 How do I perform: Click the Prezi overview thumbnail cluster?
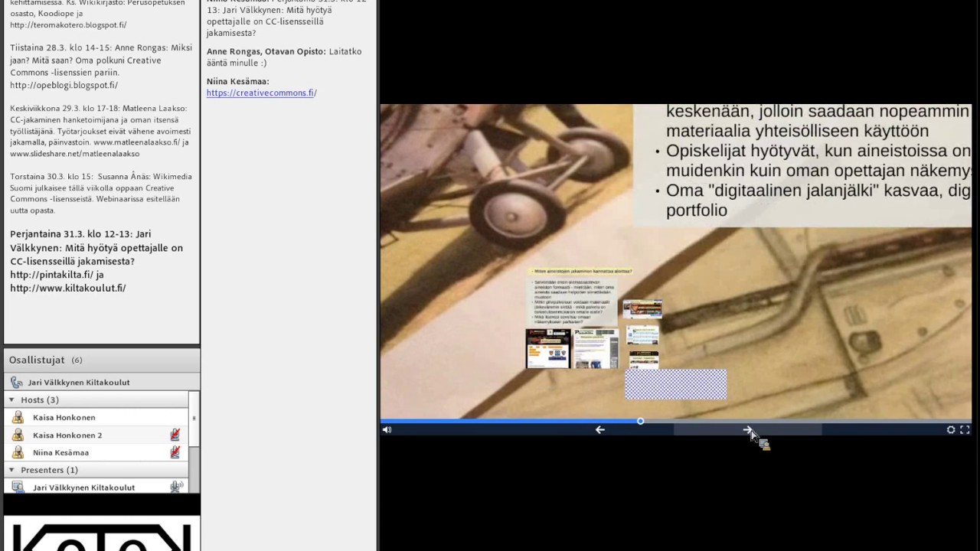594,318
